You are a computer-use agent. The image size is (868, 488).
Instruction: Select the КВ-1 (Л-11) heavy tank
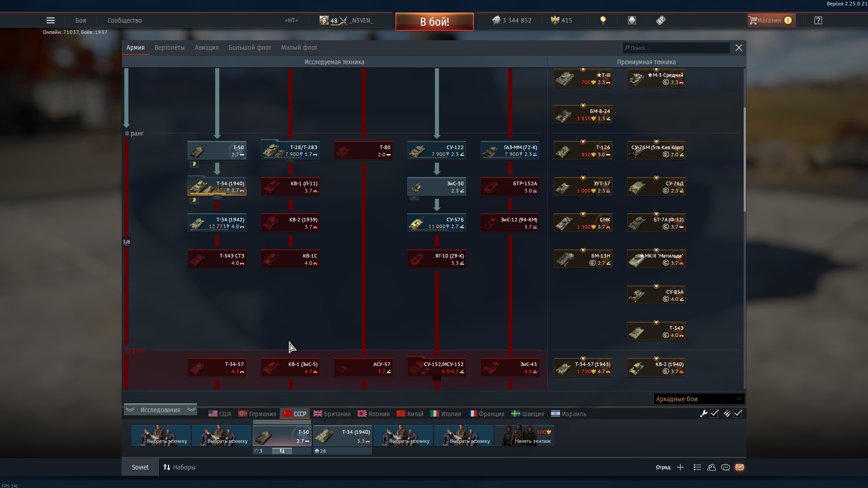click(290, 187)
